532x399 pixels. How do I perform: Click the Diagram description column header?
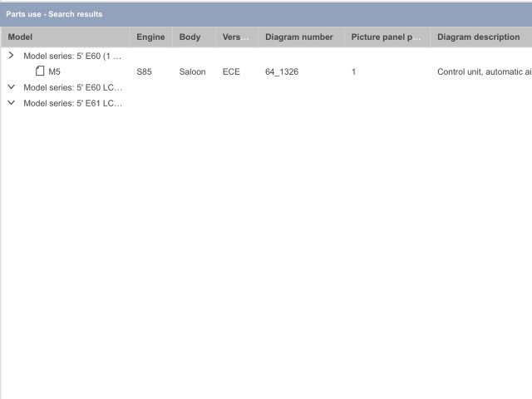(x=478, y=37)
